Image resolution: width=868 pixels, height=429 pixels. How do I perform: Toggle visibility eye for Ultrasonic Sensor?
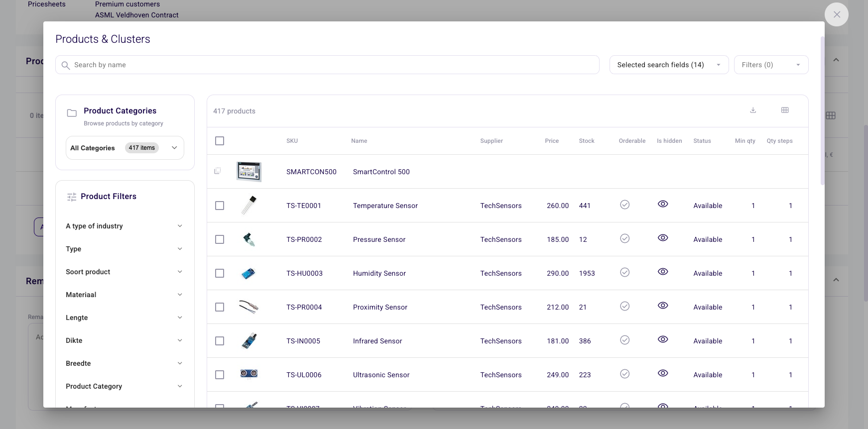663,373
